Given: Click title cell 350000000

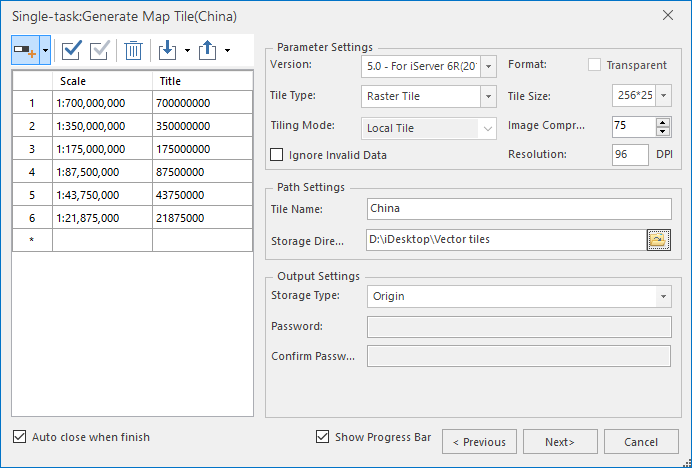Looking at the screenshot, I should pyautogui.click(x=203, y=126).
